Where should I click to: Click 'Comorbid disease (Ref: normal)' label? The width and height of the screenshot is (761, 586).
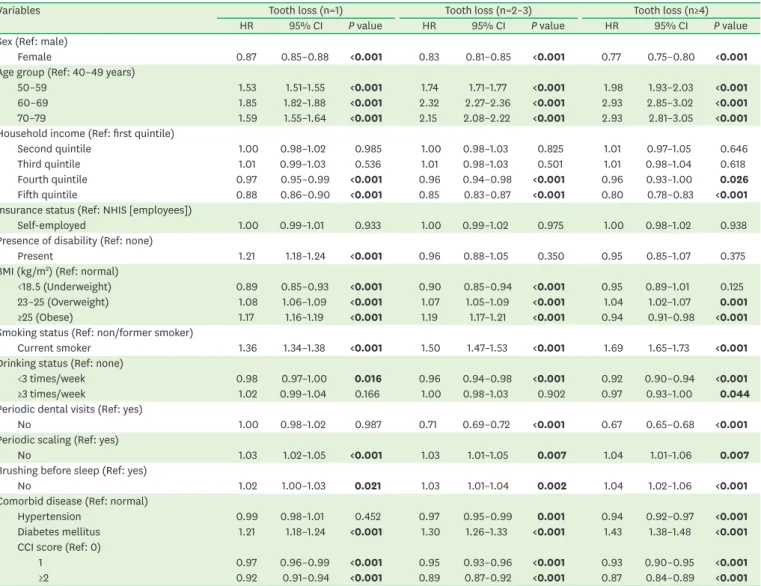pos(74,501)
